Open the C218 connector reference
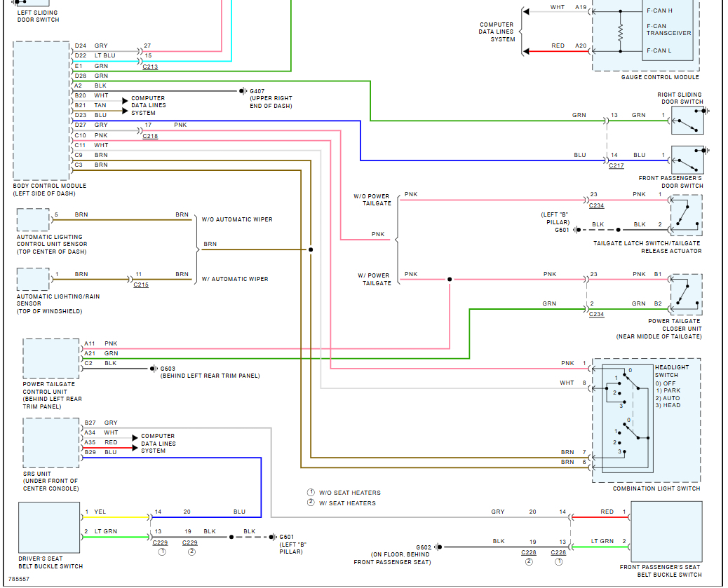The height and width of the screenshot is (588, 728). coord(150,137)
